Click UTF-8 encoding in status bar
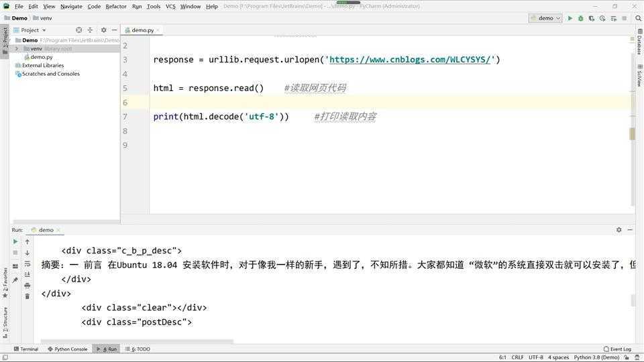This screenshot has width=644, height=362. point(535,357)
